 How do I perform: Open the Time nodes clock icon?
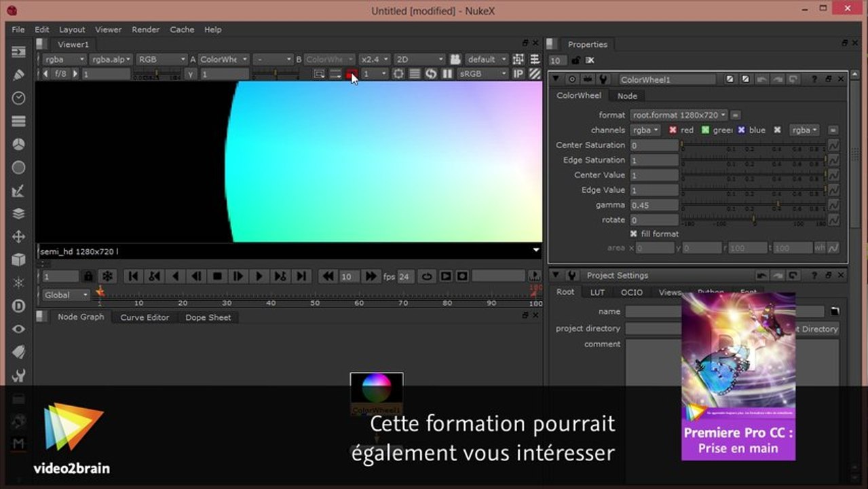[18, 98]
